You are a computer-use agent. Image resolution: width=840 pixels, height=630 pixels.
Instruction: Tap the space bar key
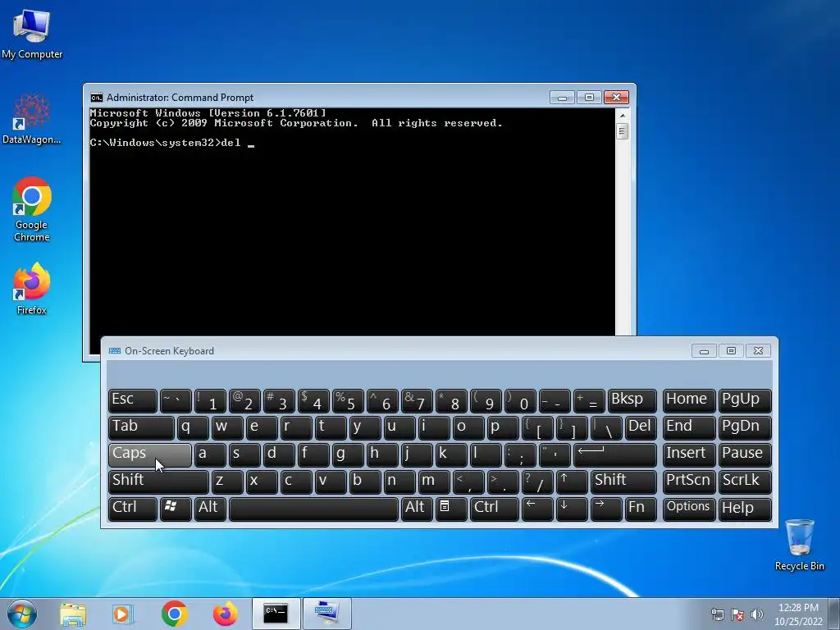pyautogui.click(x=313, y=509)
